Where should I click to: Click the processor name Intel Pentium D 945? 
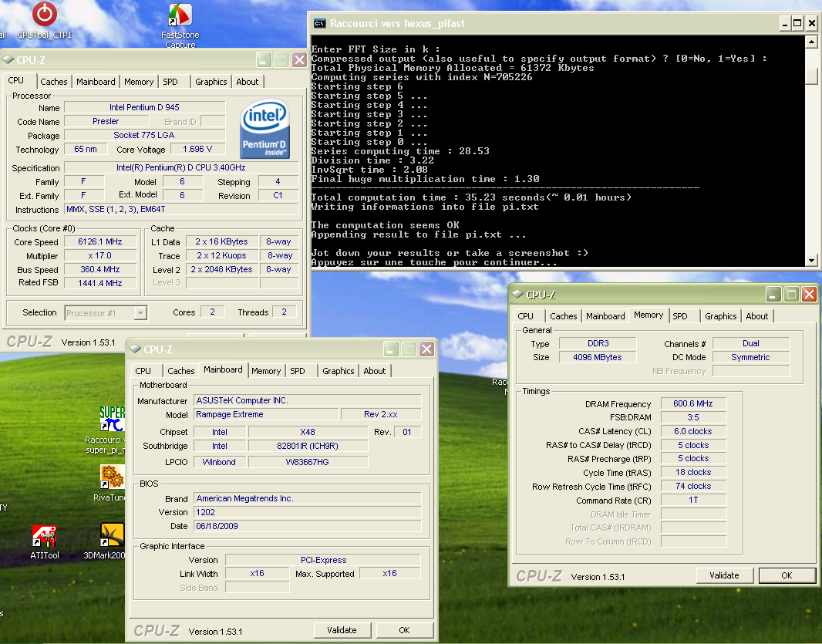point(144,107)
